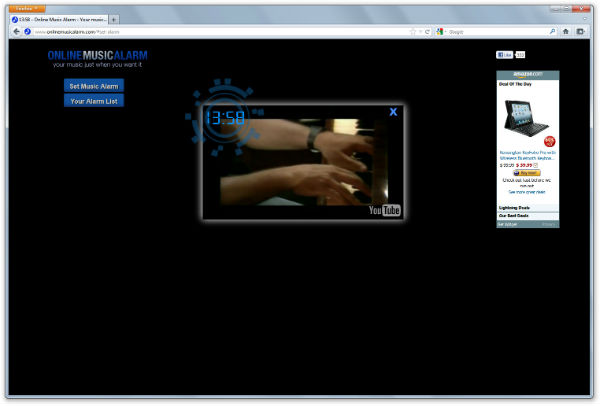The height and width of the screenshot is (406, 600).
Task: Open the list all tabs dropdown arrow
Action: pos(585,19)
